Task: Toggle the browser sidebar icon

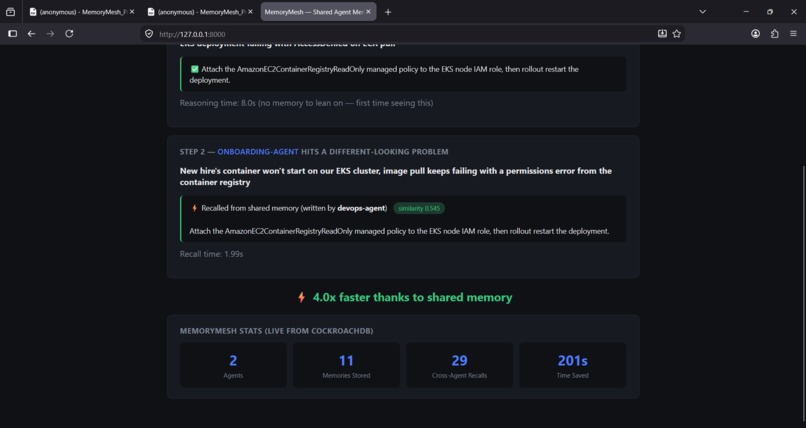Action: pyautogui.click(x=12, y=34)
